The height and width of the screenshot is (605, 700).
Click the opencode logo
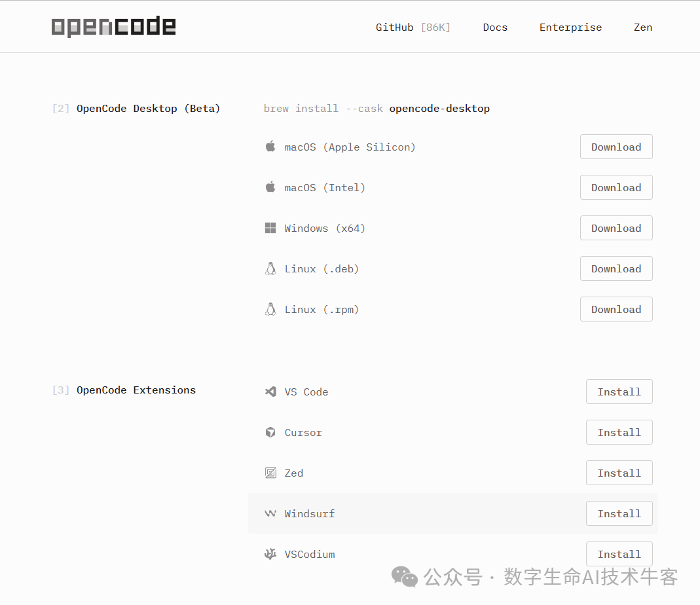tap(113, 26)
